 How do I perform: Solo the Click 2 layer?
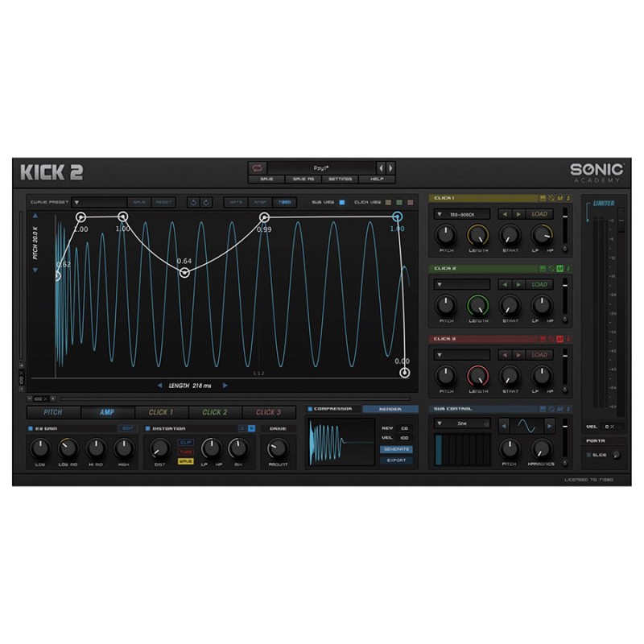(568, 268)
